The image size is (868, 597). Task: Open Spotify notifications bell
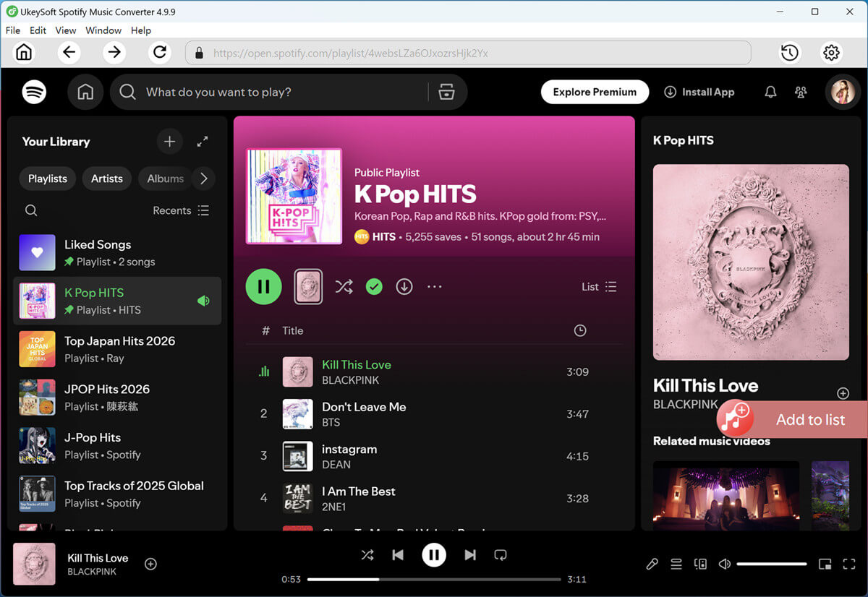tap(770, 92)
